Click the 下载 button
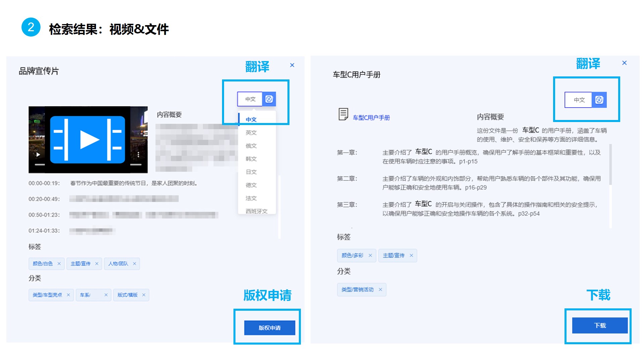The image size is (644, 362). 600,325
